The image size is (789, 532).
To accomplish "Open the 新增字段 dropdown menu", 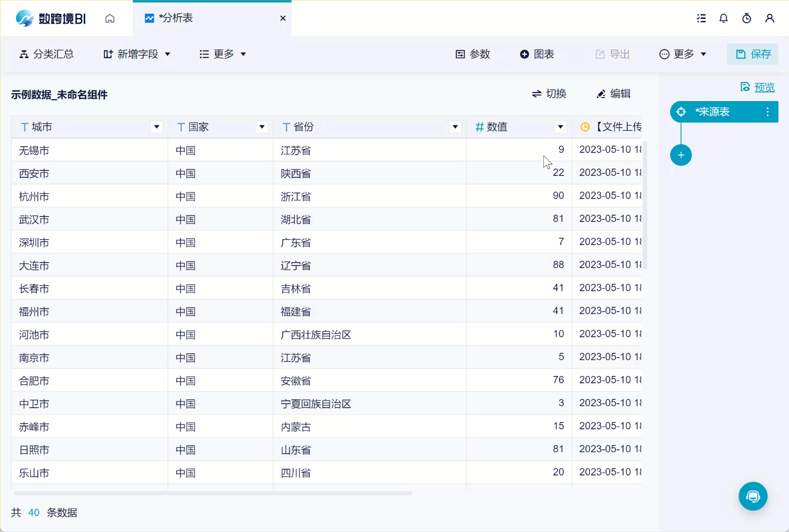I will (137, 54).
